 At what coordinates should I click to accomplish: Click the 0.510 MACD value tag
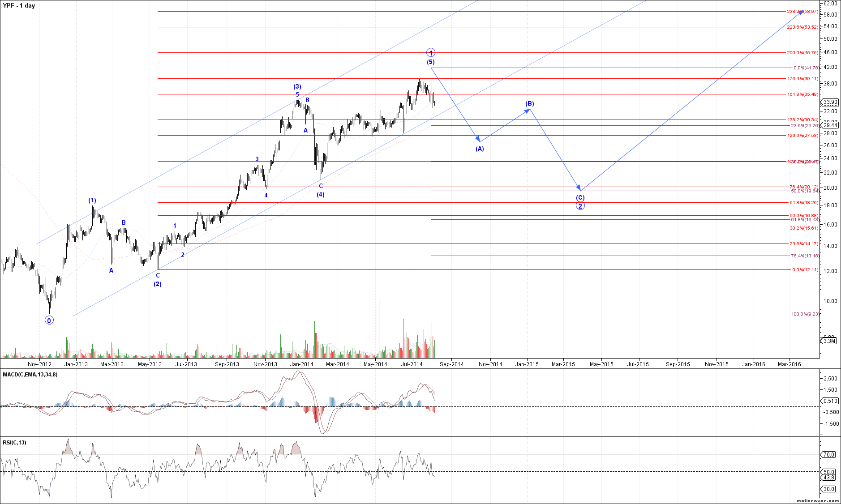point(829,401)
